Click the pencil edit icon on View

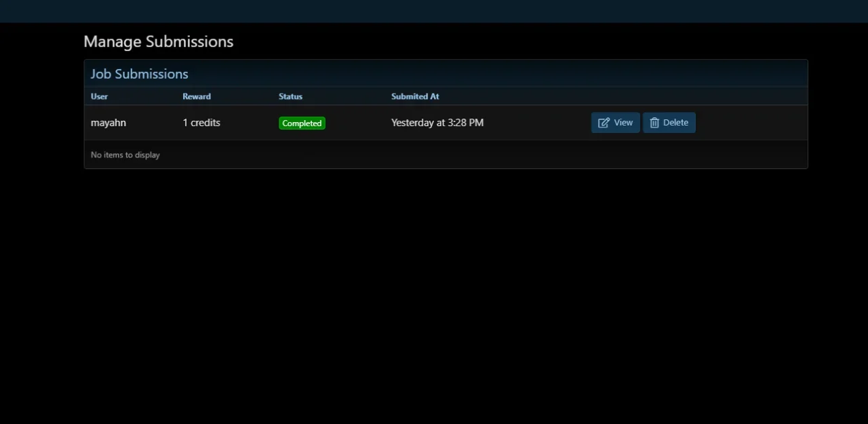[x=604, y=123]
